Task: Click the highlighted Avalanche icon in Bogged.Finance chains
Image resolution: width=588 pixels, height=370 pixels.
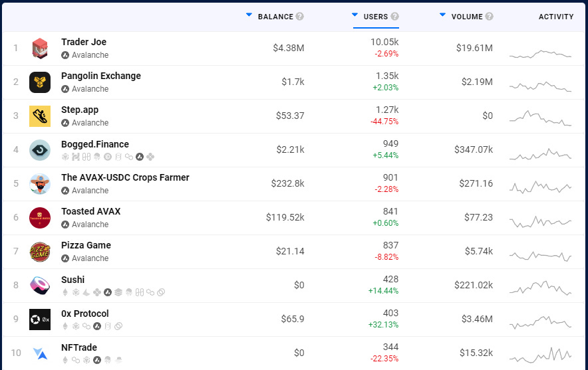Action: (140, 157)
